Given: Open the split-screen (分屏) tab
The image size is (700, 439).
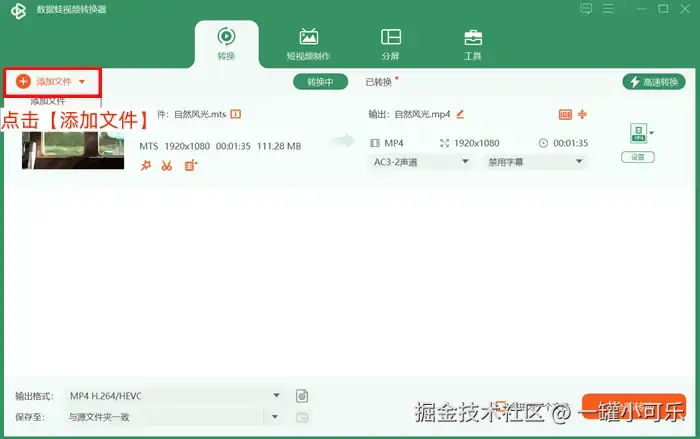Looking at the screenshot, I should [x=391, y=44].
